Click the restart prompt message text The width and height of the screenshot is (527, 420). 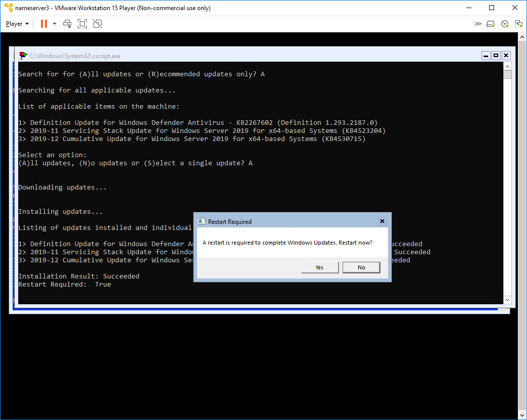[288, 243]
